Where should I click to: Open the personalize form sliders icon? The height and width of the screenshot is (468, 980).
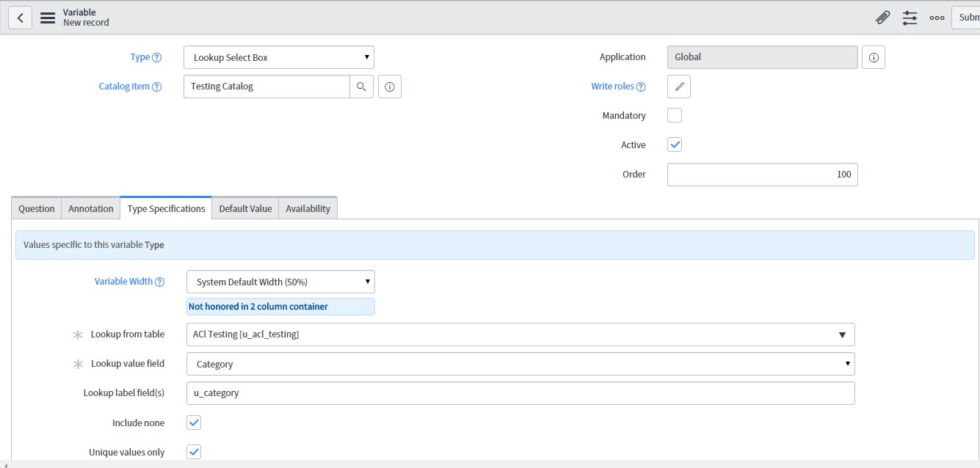[910, 18]
